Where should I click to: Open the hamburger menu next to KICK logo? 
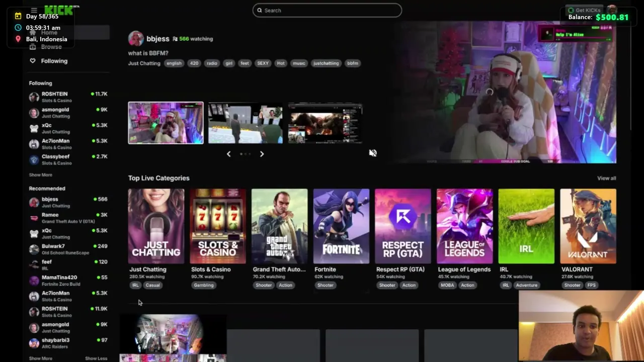(x=34, y=10)
